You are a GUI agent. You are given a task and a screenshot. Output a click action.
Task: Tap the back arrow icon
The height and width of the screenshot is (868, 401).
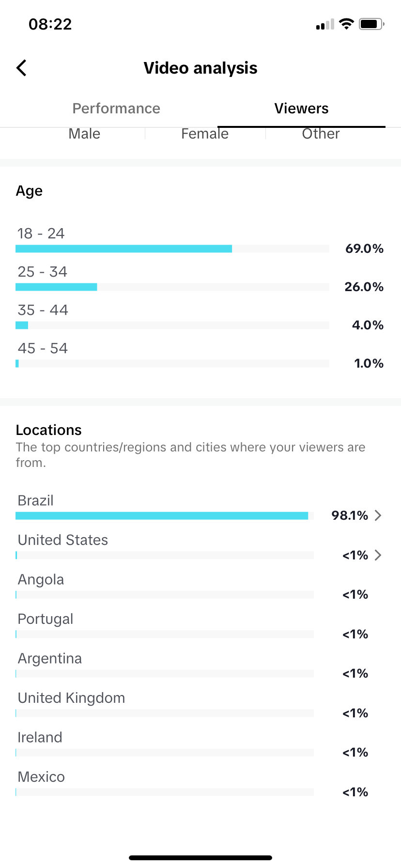tap(21, 68)
